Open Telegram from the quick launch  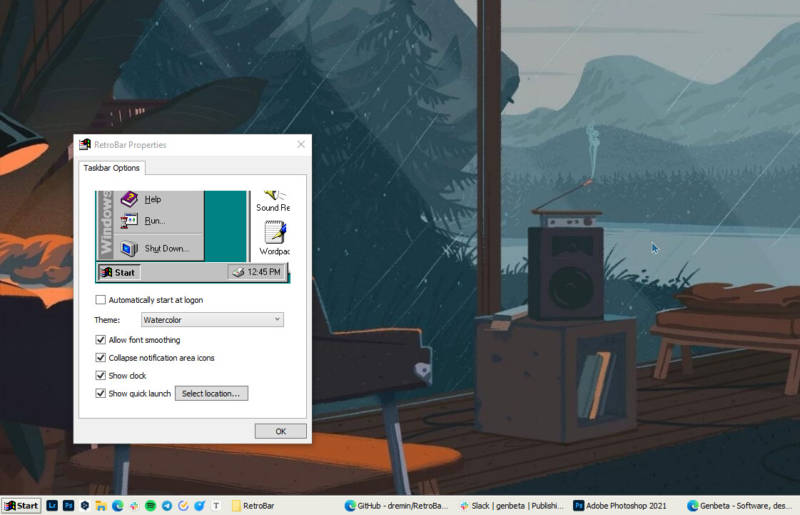click(166, 505)
